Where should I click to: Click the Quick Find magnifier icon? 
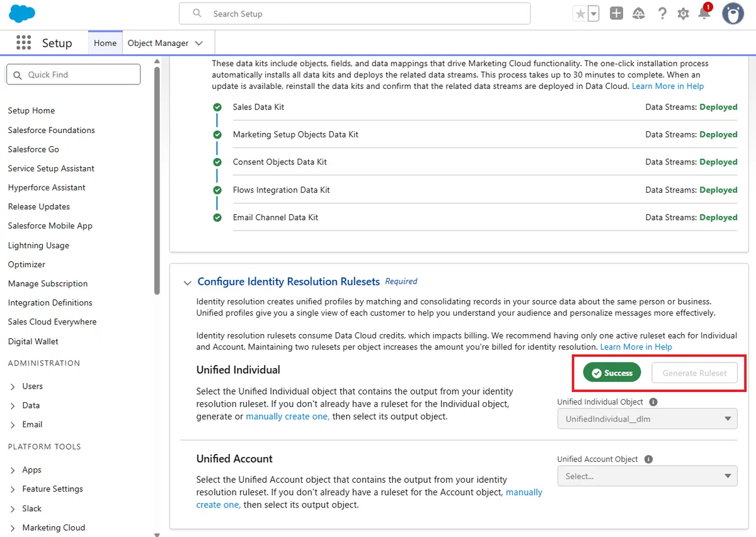(x=17, y=74)
